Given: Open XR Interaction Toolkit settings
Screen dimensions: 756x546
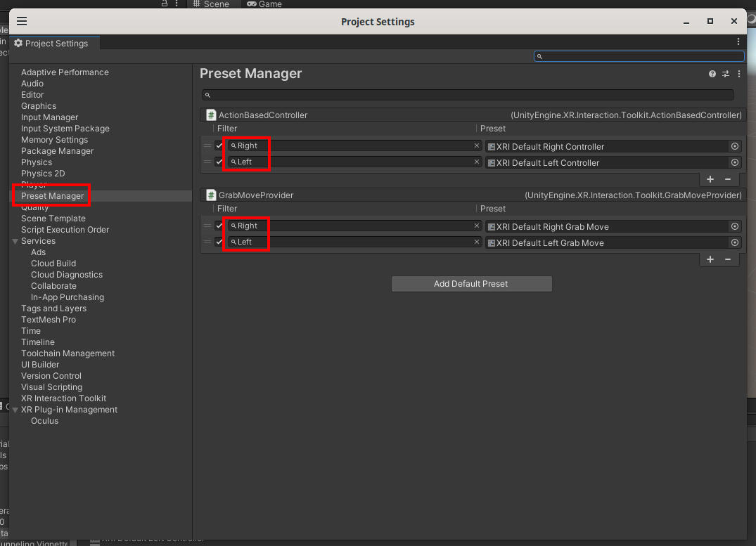Looking at the screenshot, I should tap(63, 398).
